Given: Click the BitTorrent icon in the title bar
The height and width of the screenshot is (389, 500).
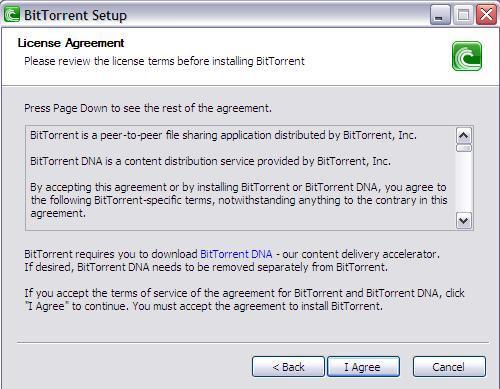Looking at the screenshot, I should (x=12, y=15).
